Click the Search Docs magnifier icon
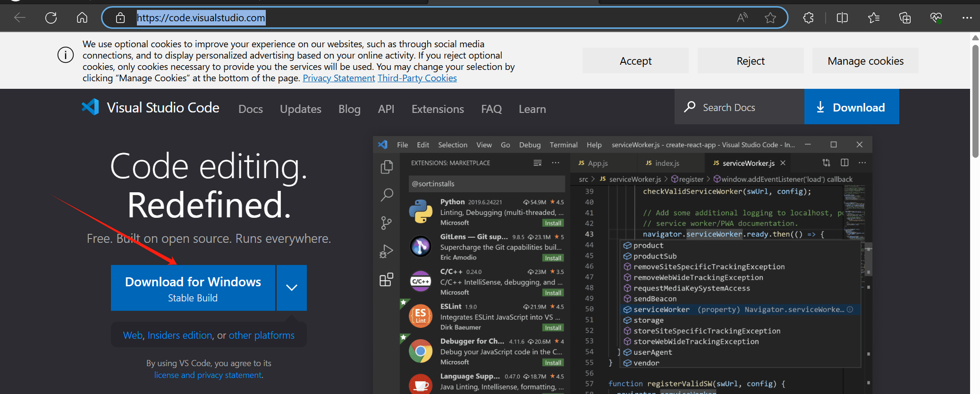 tap(690, 107)
